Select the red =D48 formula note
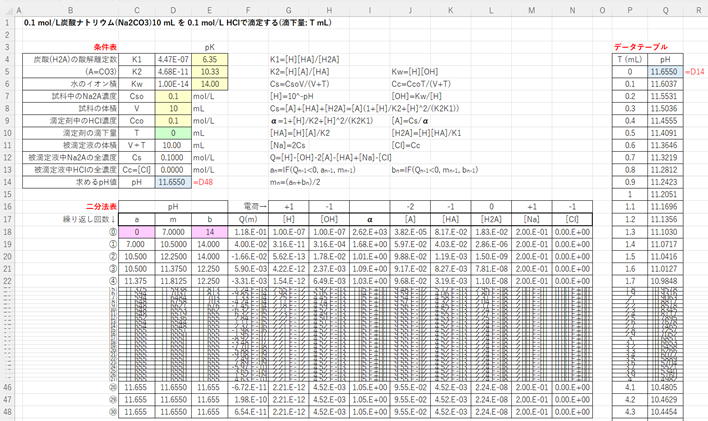This screenshot has height=421, width=708. point(203,182)
